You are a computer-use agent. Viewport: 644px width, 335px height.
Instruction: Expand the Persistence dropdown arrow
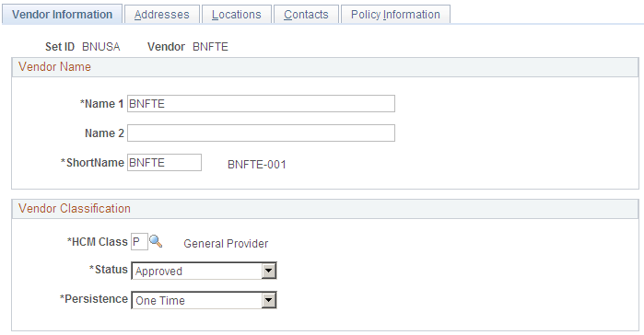(269, 300)
